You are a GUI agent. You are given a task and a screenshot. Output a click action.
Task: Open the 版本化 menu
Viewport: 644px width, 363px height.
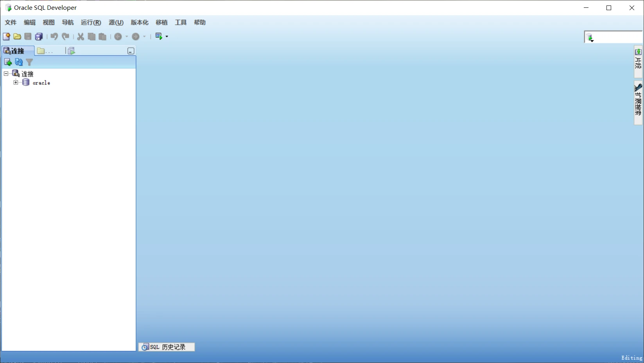coord(140,22)
